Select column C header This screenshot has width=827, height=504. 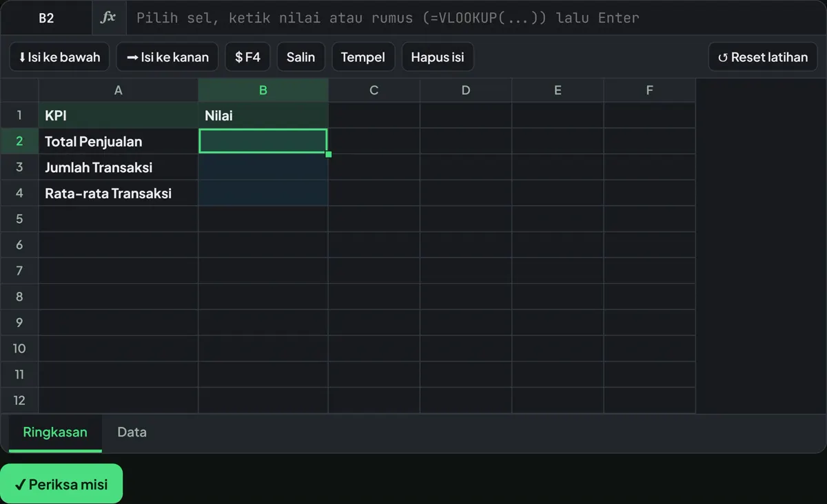coord(374,90)
